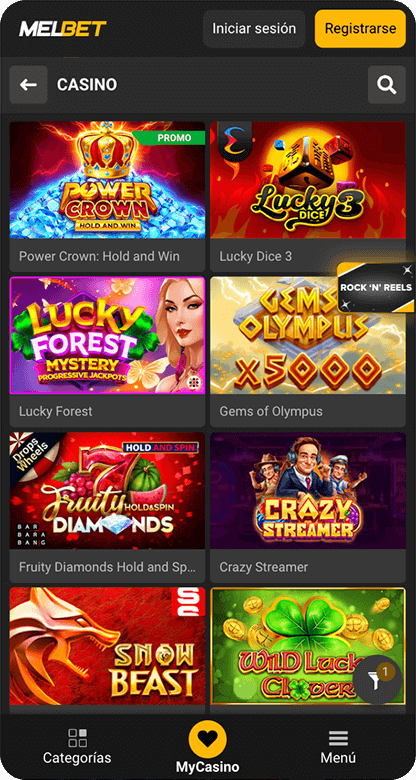Click the Rock 'N' Reels promo badge
This screenshot has height=780, width=416.
coord(376,288)
